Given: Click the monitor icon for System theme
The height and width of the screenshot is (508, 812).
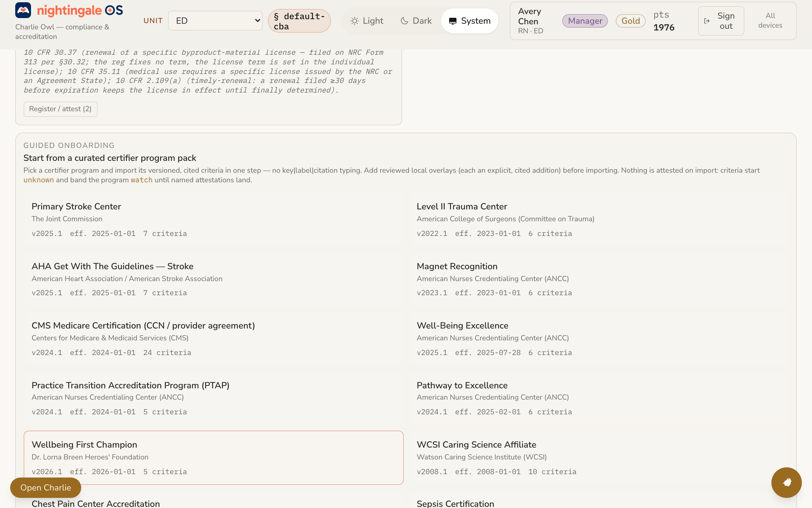Looking at the screenshot, I should (x=453, y=21).
